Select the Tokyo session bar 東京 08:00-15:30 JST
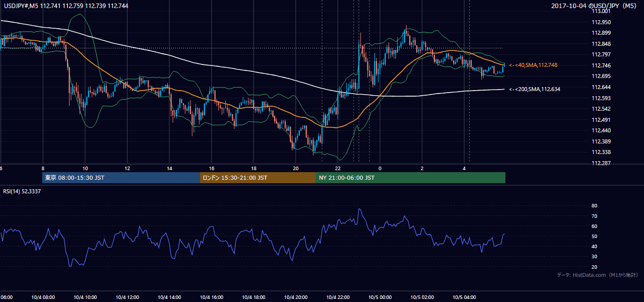This screenshot has width=644, height=302. [x=121, y=178]
